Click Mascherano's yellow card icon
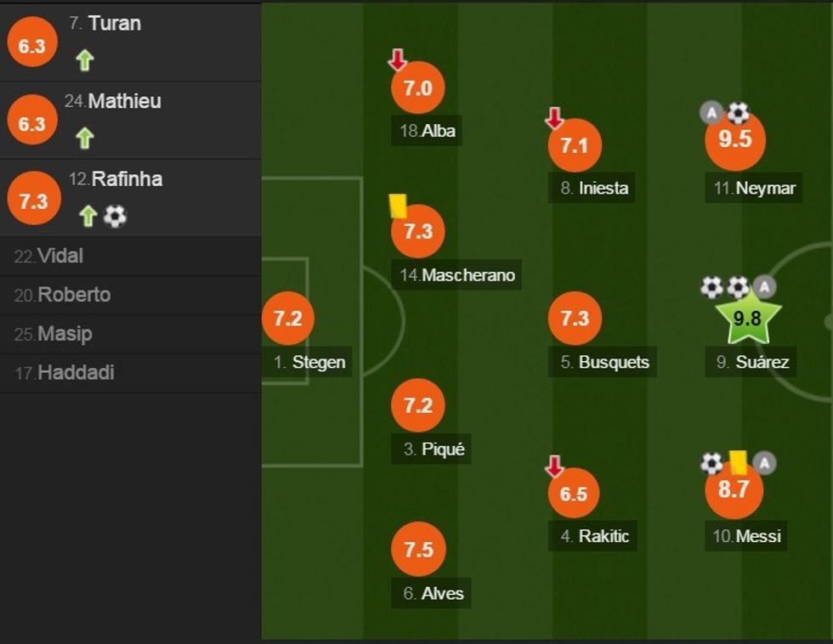 point(397,205)
